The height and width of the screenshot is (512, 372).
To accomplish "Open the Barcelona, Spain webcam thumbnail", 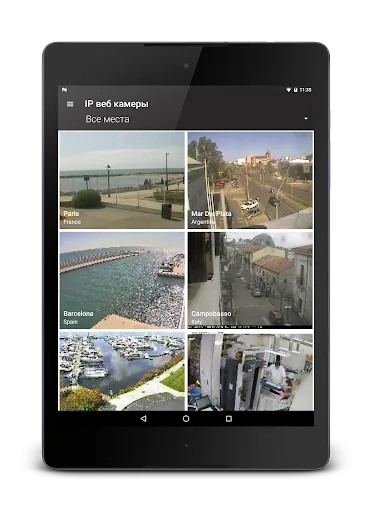I will (x=122, y=280).
